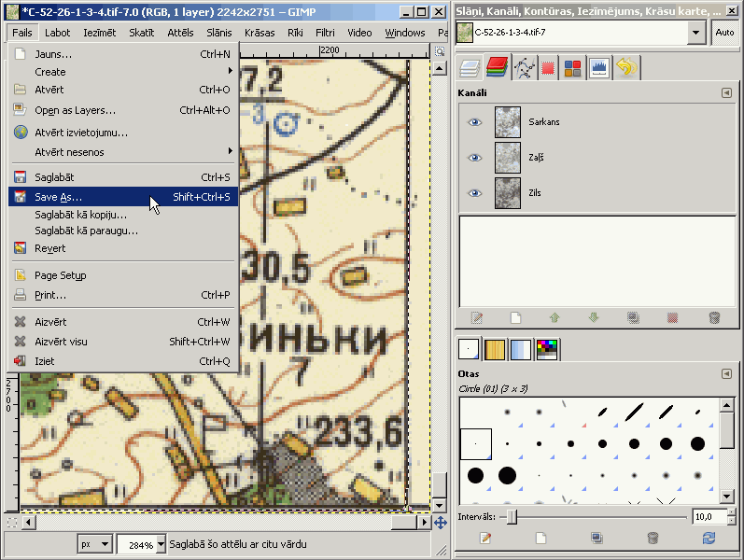The image size is (744, 560).
Task: Open the Rīki menu
Action: [295, 33]
